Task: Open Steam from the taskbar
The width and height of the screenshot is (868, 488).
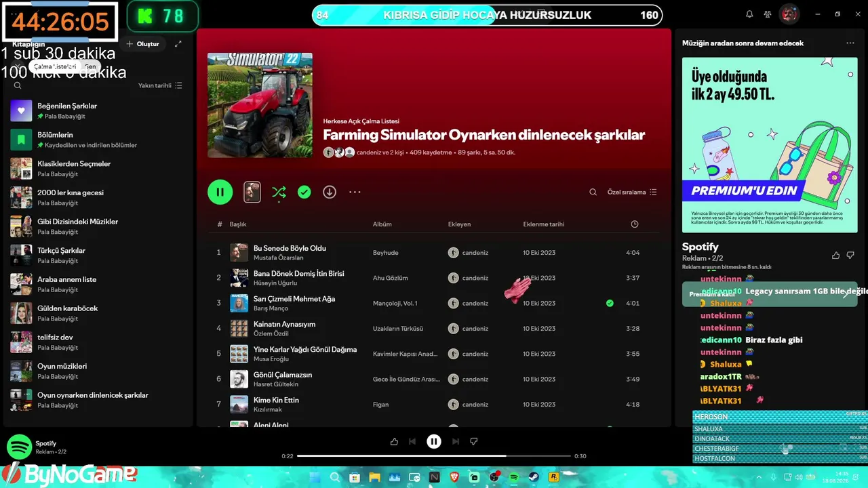Action: click(x=534, y=478)
